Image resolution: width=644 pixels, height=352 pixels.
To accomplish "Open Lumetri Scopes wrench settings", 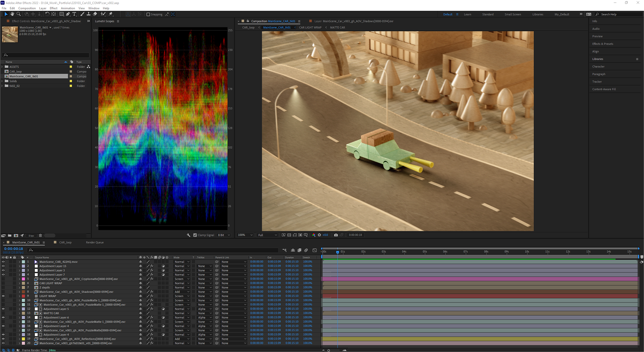I will point(189,235).
